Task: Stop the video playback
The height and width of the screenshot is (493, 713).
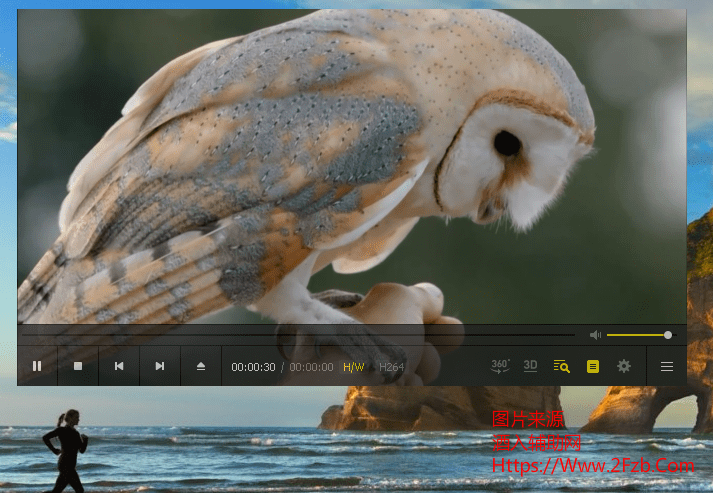Action: pyautogui.click(x=78, y=367)
